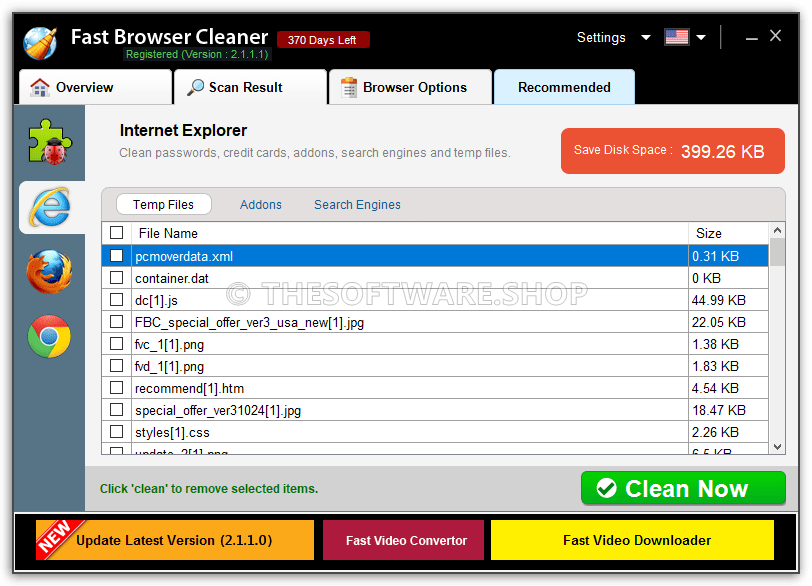Image resolution: width=812 pixels, height=586 pixels.
Task: Check the box for pcmoverdata.xml
Action: [x=117, y=256]
